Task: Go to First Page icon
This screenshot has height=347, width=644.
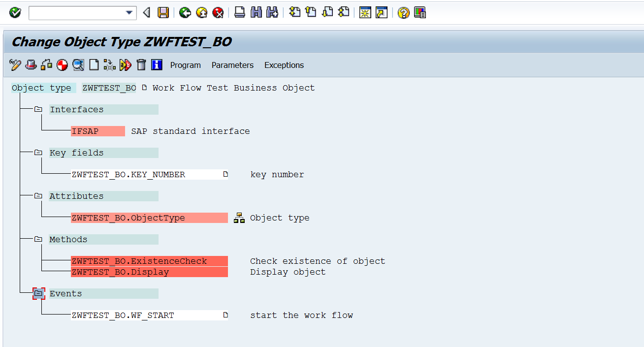Action: 294,12
